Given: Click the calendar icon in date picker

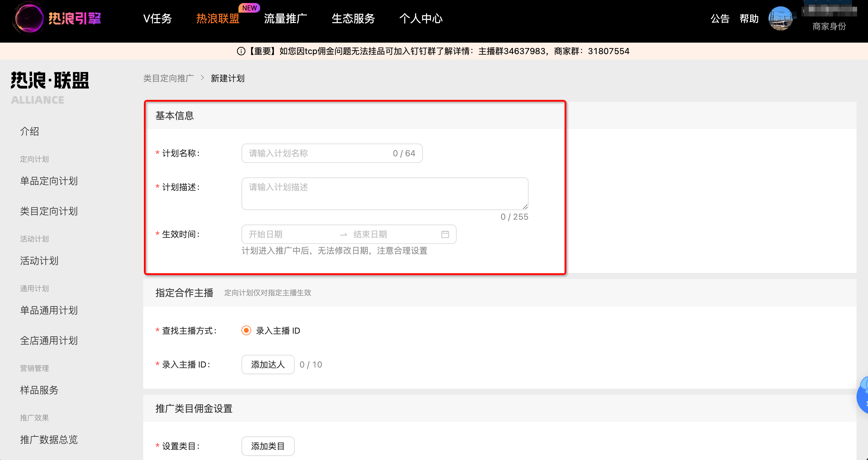Looking at the screenshot, I should [445, 234].
